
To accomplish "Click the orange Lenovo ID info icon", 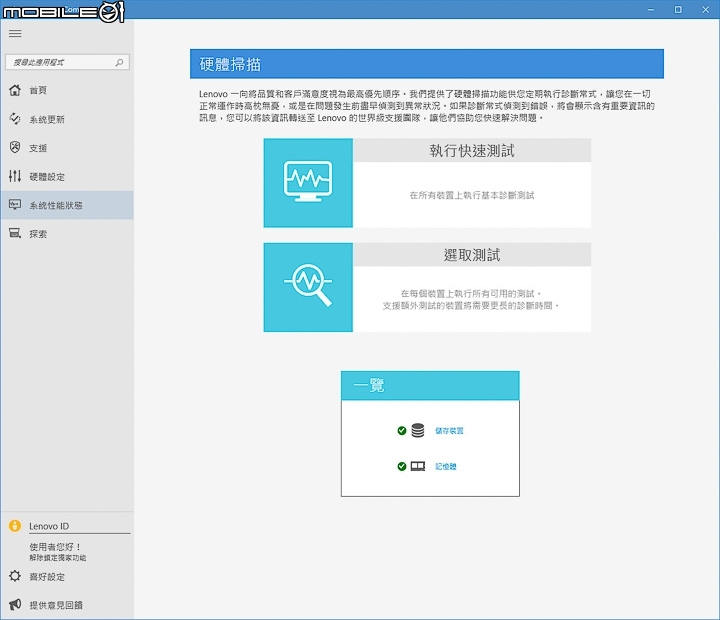I will pos(15,526).
